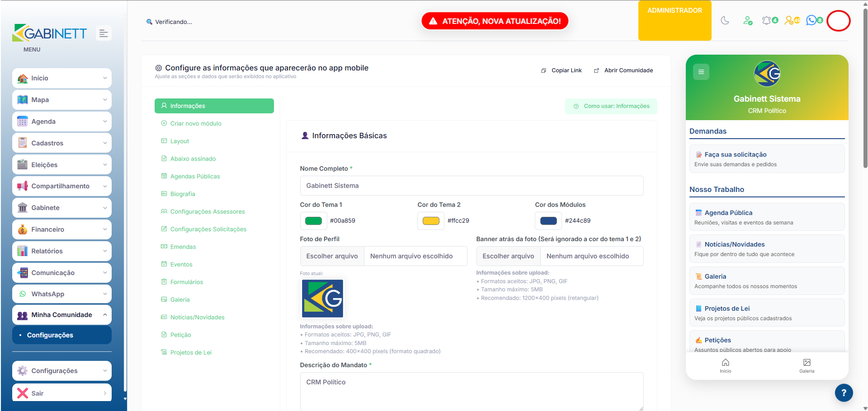Click the Descrição do Mandato textarea
The height and width of the screenshot is (411, 868).
click(x=472, y=391)
